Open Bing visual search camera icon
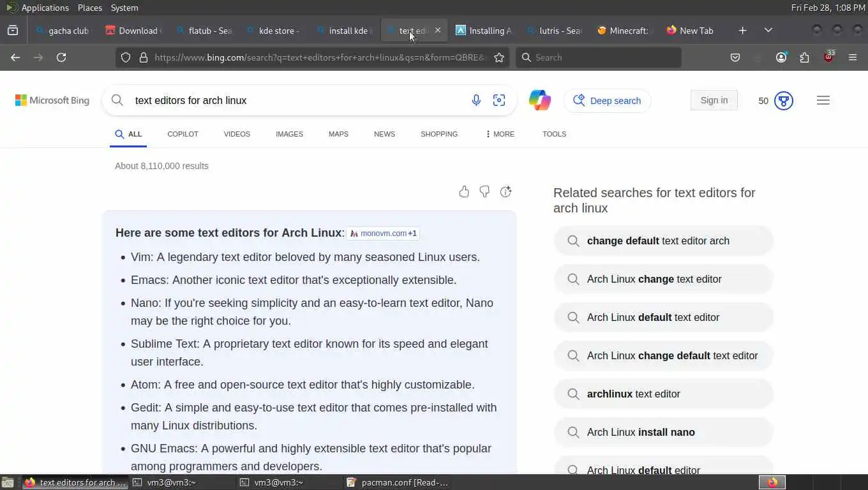 499,100
